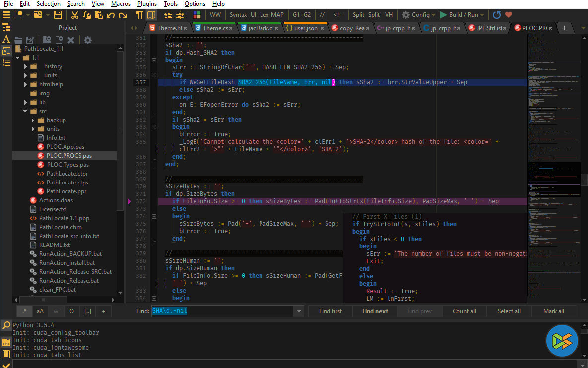588x368 pixels.
Task: Toggle unprinted characters with the pilcrow icon
Action: click(x=140, y=15)
